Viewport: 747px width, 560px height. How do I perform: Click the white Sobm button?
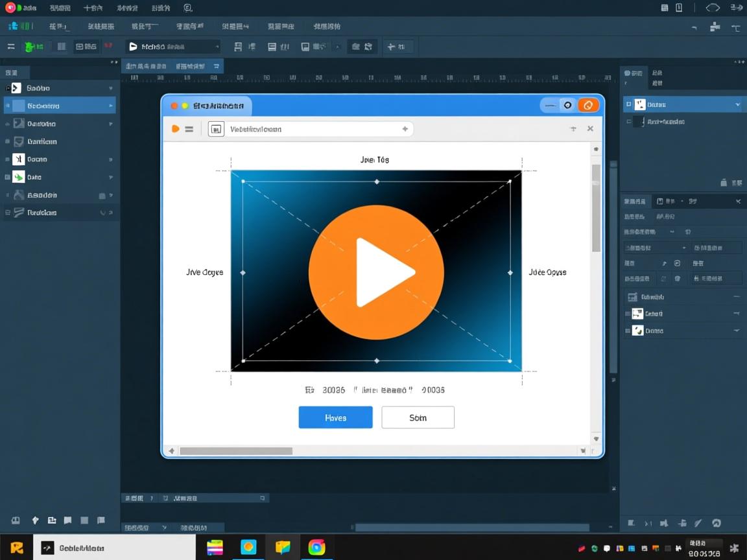[418, 417]
